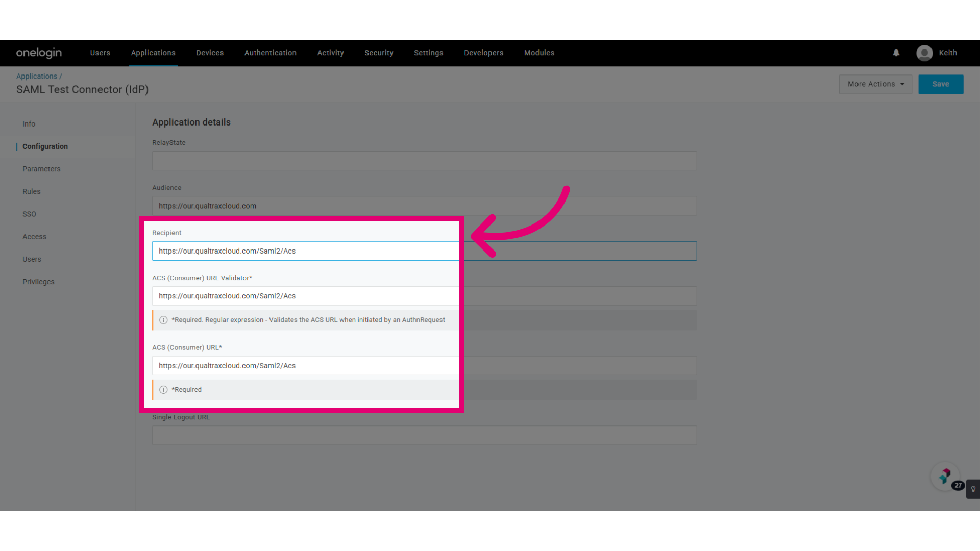Click the RelayState input field
The height and width of the screenshot is (551, 980).
(x=424, y=161)
